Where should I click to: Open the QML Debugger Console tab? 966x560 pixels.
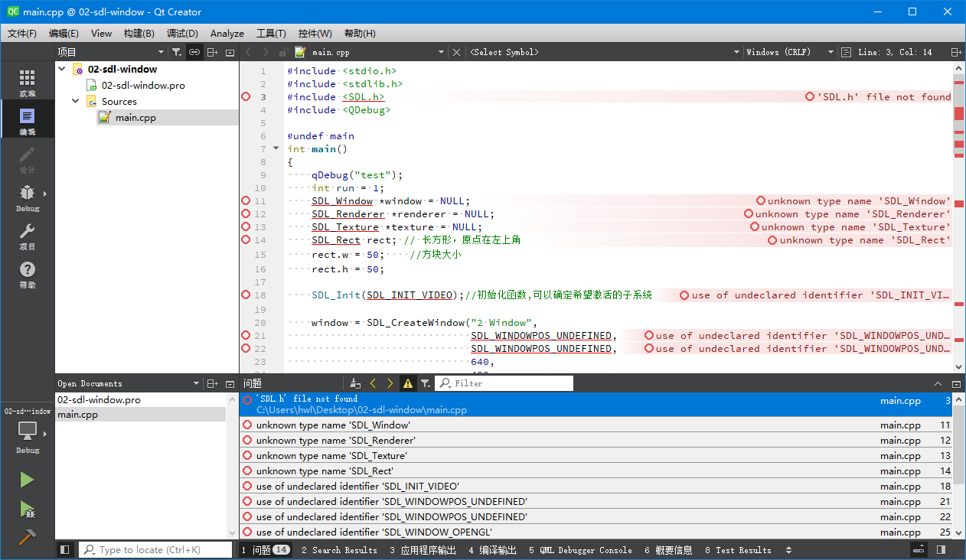click(x=580, y=550)
